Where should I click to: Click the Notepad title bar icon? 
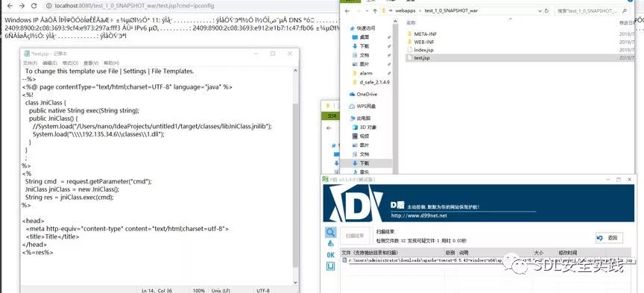click(x=27, y=54)
